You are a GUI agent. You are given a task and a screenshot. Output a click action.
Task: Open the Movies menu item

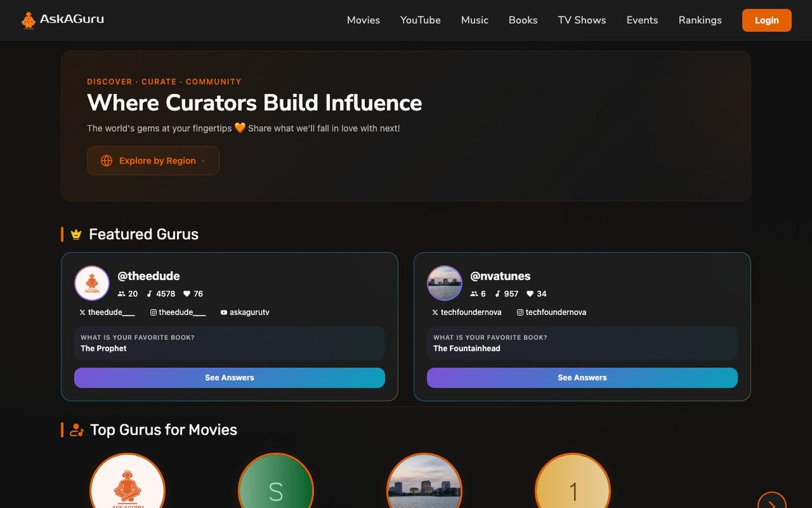coord(363,20)
